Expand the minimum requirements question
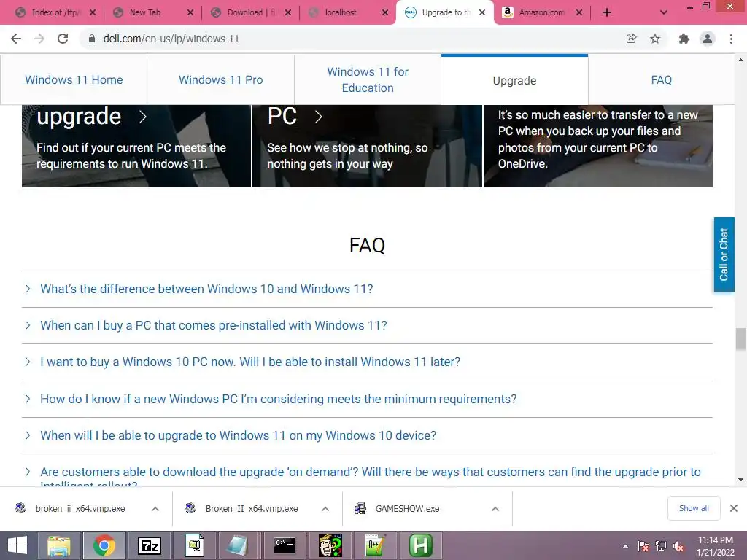 click(367, 399)
